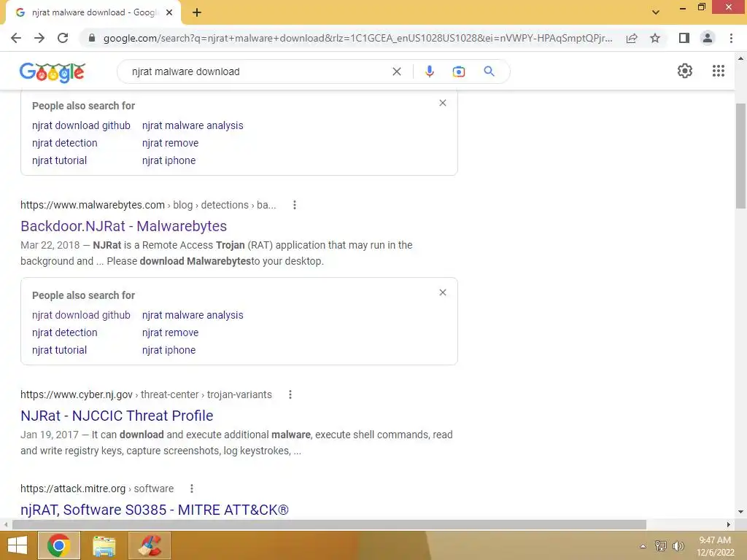The width and height of the screenshot is (747, 560).
Task: Open first njrat iphone suggestion
Action: coord(169,160)
